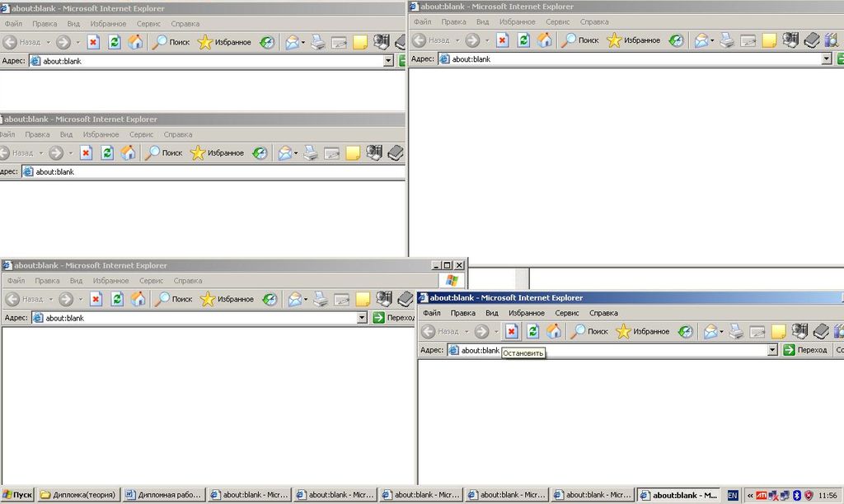Click Refresh icon in middle-left window
The height and width of the screenshot is (504, 844).
[x=107, y=152]
